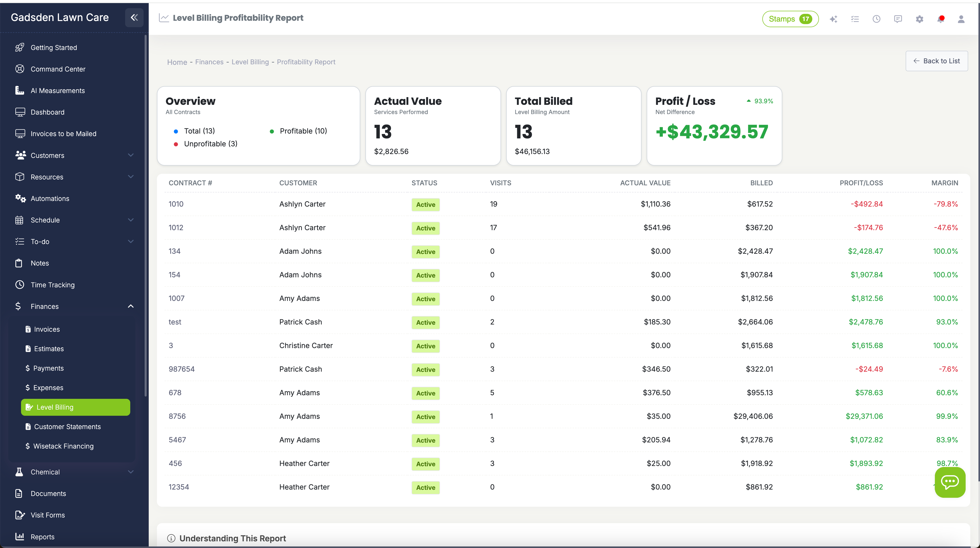980x548 pixels.
Task: Click the AI sparkle icon in header
Action: (833, 19)
